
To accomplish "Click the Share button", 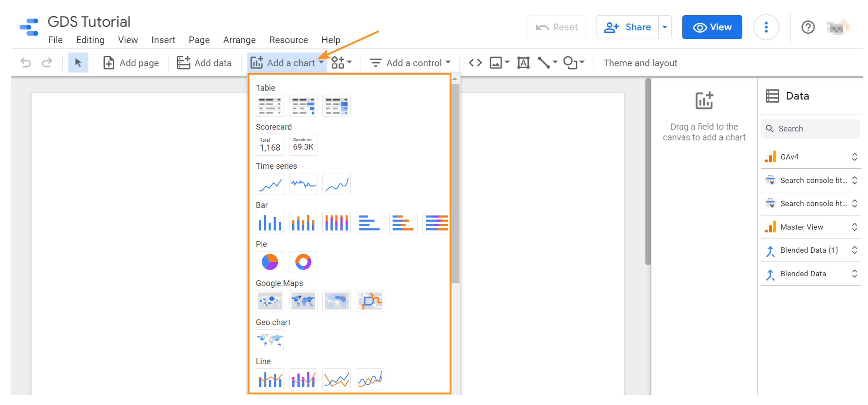I will [x=628, y=27].
